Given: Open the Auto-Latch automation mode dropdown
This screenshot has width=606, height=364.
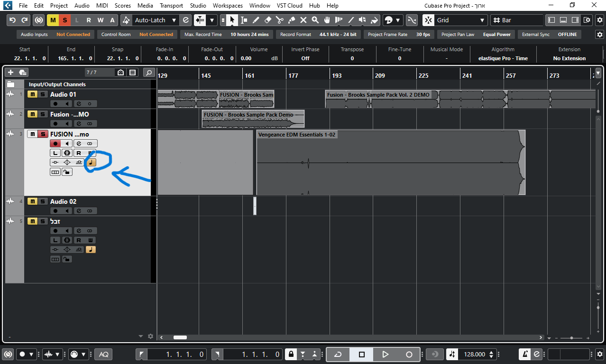Looking at the screenshot, I should (x=156, y=20).
